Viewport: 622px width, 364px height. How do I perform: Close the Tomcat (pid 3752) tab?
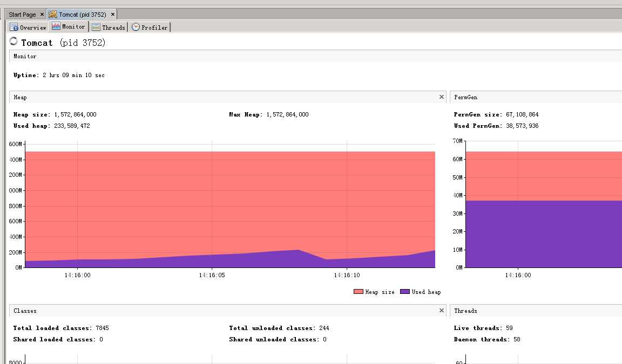click(113, 14)
